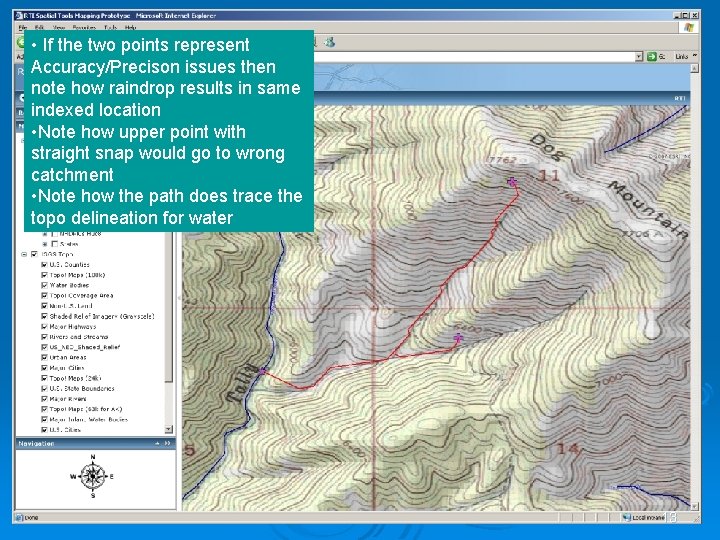This screenshot has width=720, height=540.
Task: Toggle the Major Cities checkbox
Action: tap(44, 368)
